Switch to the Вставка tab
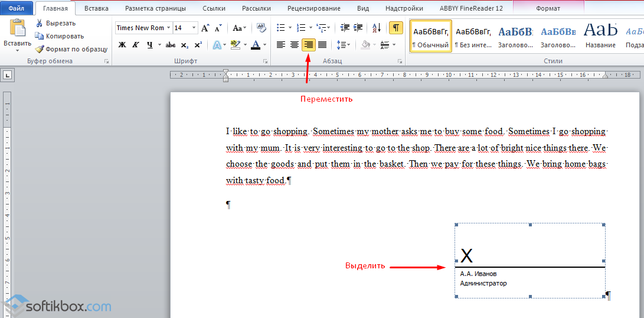Image resolution: width=644 pixels, height=318 pixels. pyautogui.click(x=96, y=8)
